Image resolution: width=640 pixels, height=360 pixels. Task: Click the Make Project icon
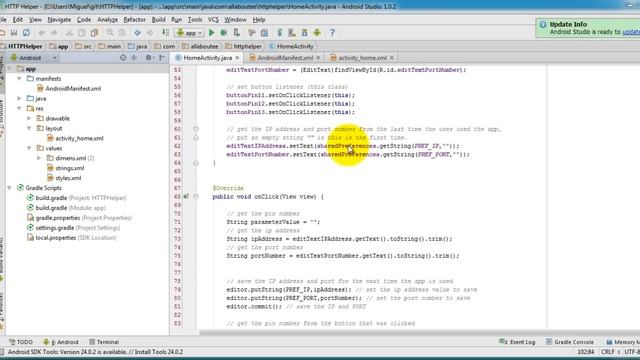point(165,33)
